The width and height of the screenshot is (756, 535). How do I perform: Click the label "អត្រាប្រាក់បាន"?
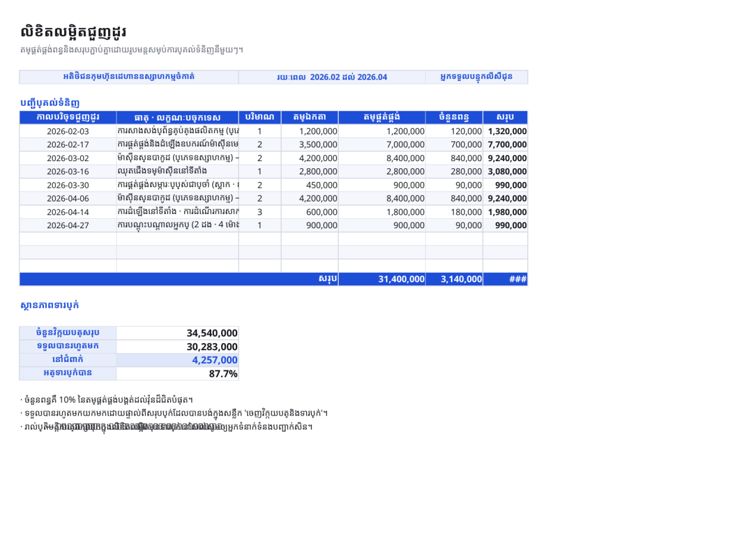tap(68, 373)
